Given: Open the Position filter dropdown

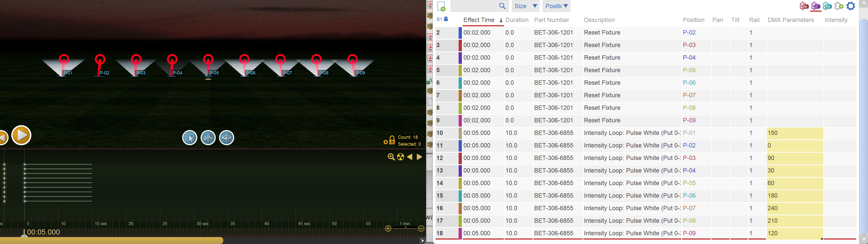Looking at the screenshot, I should [556, 6].
